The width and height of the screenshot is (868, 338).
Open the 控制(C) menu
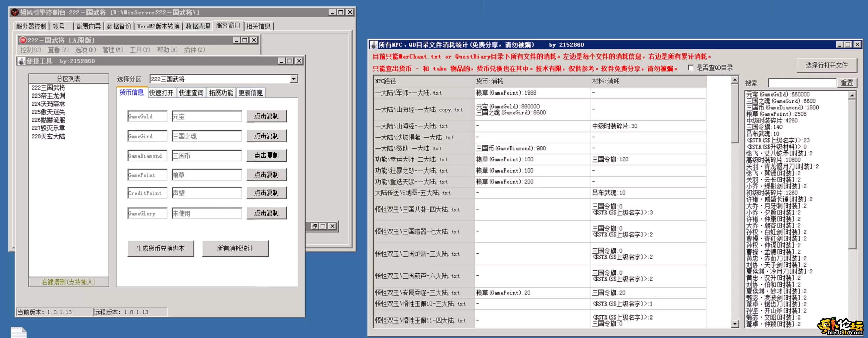31,50
